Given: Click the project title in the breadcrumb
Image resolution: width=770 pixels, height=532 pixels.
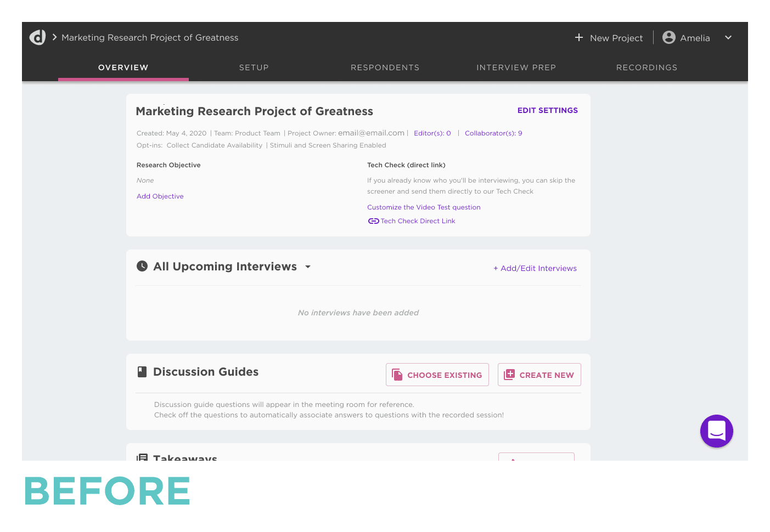Looking at the screenshot, I should [150, 37].
